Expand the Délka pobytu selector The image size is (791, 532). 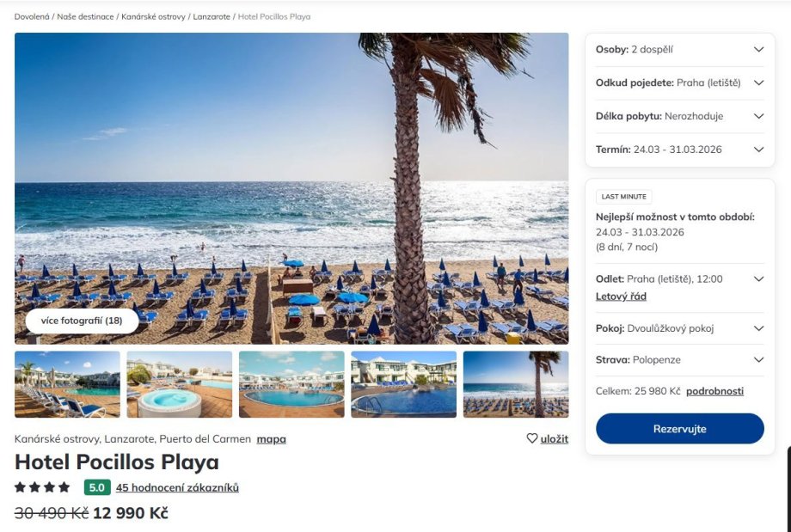[679, 116]
